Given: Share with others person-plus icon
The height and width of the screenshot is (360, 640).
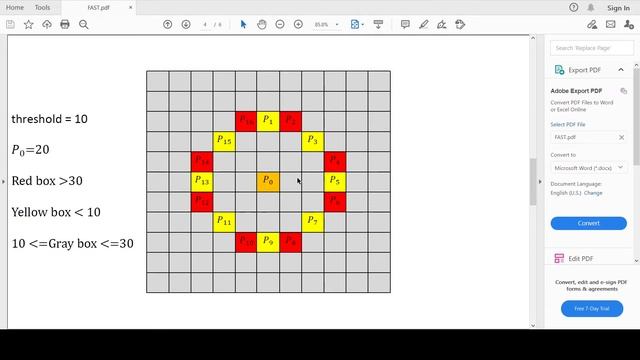Looking at the screenshot, I should [x=629, y=24].
